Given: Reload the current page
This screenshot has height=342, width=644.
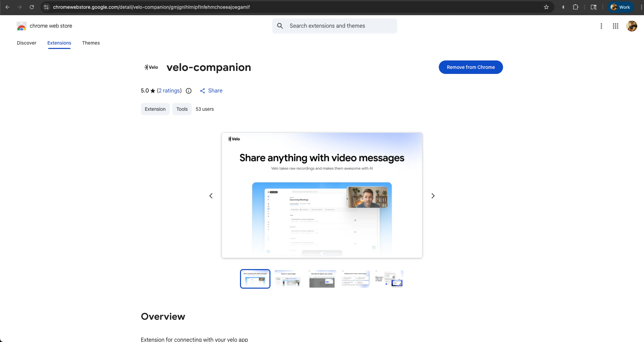Looking at the screenshot, I should tap(32, 7).
